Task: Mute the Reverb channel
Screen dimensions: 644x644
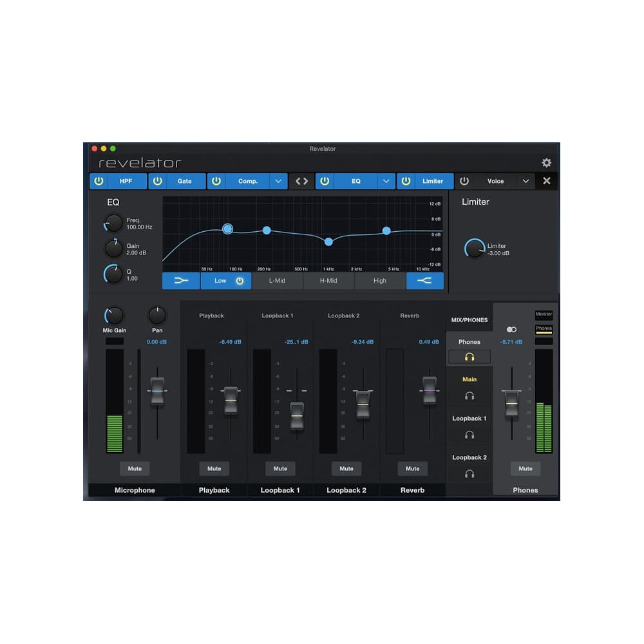Action: tap(413, 469)
